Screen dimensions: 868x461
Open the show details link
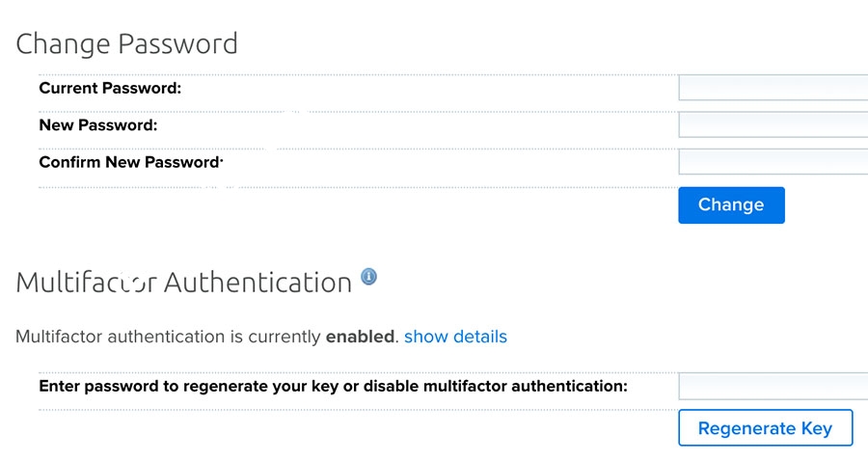click(455, 337)
